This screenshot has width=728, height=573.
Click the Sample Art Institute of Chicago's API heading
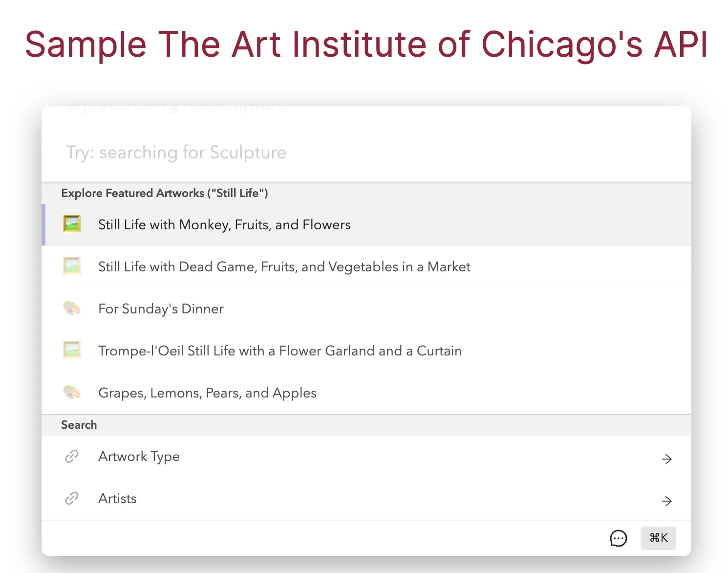(x=366, y=44)
